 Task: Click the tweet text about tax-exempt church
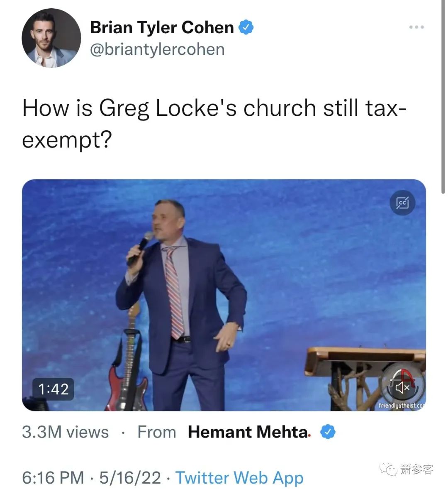click(214, 124)
